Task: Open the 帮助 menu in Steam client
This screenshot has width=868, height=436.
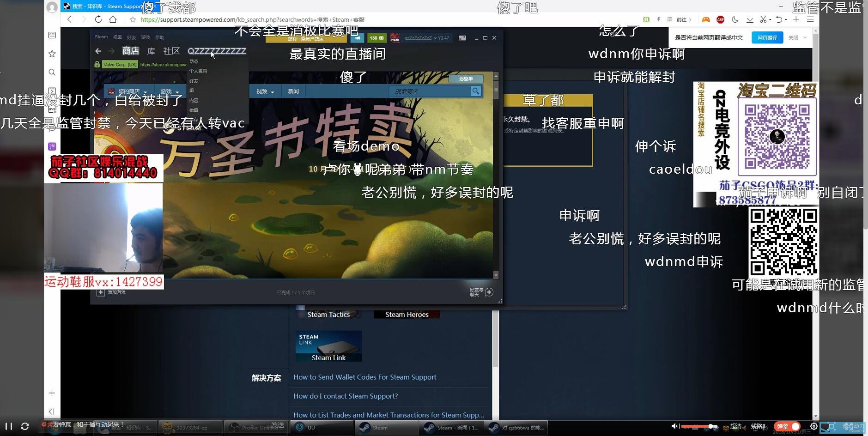Action: coord(160,37)
